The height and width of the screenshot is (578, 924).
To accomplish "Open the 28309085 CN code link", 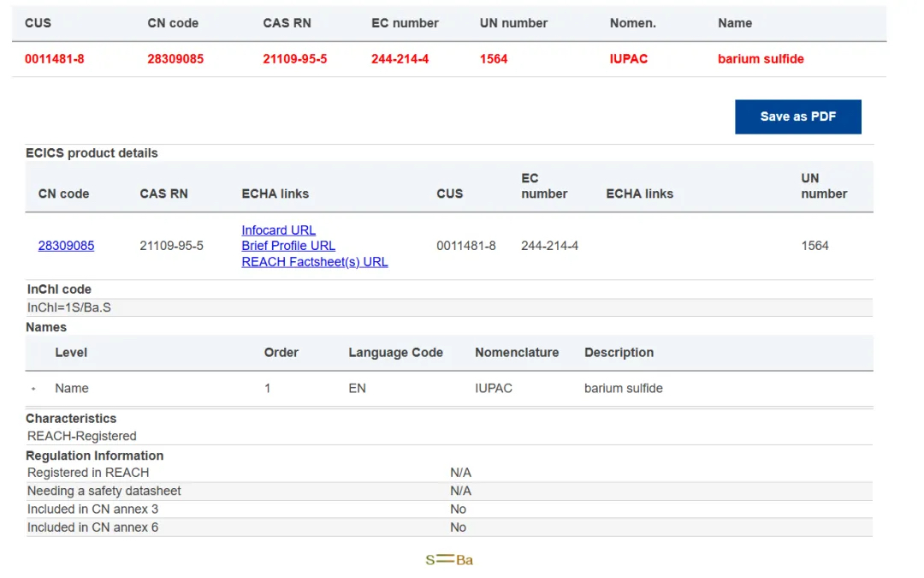I will tap(66, 246).
